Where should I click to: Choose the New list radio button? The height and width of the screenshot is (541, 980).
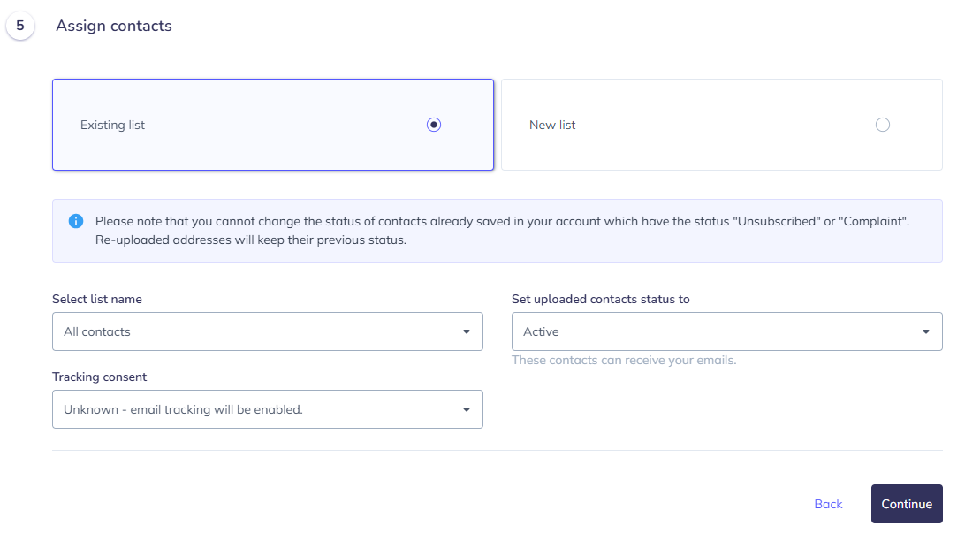pos(882,125)
